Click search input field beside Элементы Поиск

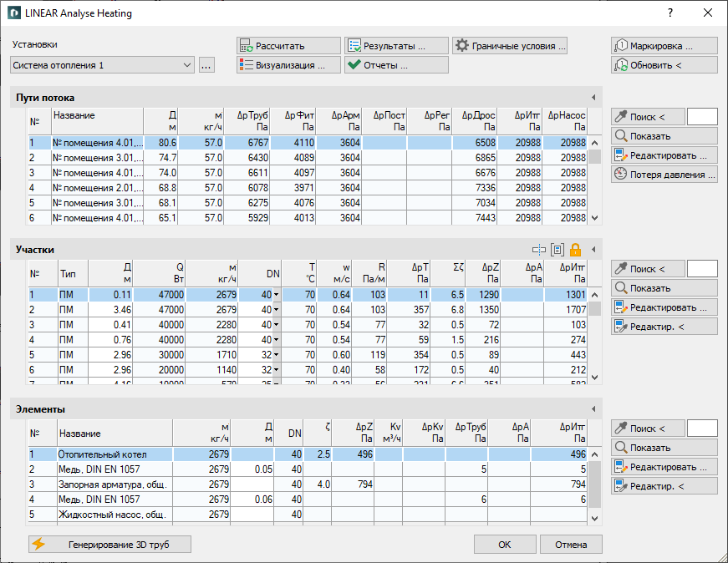pos(702,429)
